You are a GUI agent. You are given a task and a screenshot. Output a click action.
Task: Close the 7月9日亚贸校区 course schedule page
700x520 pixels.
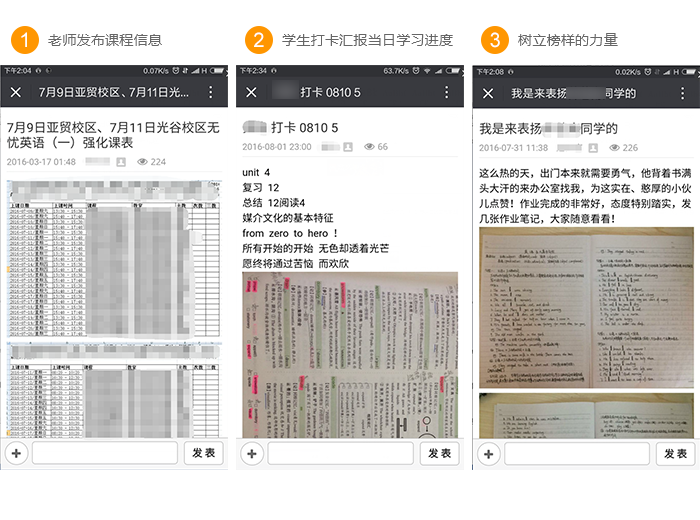click(16, 93)
